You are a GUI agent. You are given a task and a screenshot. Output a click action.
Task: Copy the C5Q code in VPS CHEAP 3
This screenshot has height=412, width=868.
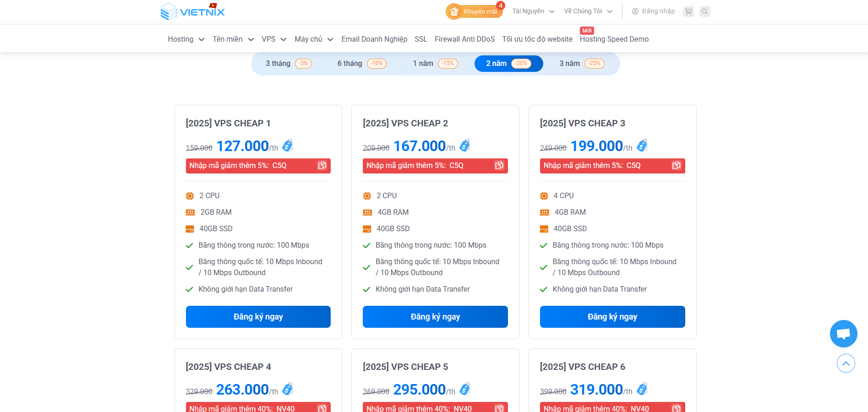[x=676, y=166]
